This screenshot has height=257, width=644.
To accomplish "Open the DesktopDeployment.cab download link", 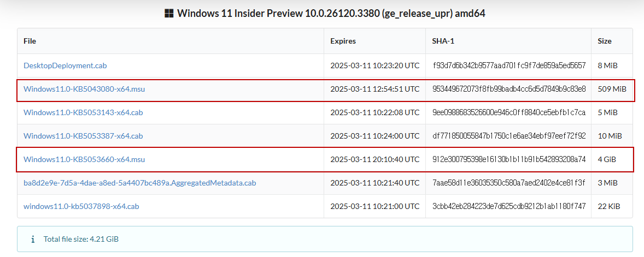I will click(65, 65).
